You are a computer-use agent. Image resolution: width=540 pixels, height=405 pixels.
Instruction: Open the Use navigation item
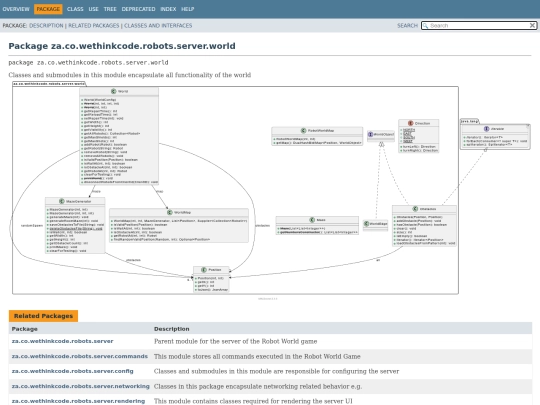pyautogui.click(x=93, y=9)
